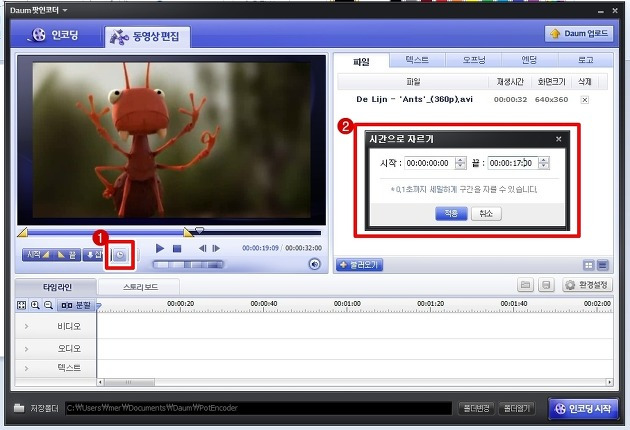
Task: Open the 텍스트 tab in right panel
Action: [x=417, y=60]
